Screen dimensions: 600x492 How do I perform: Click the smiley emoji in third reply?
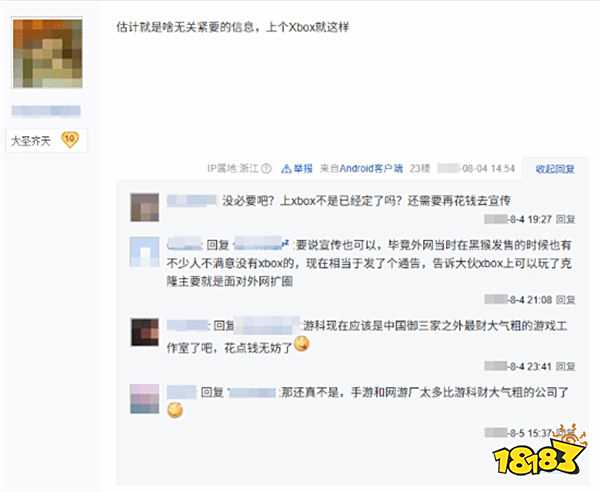[302, 343]
